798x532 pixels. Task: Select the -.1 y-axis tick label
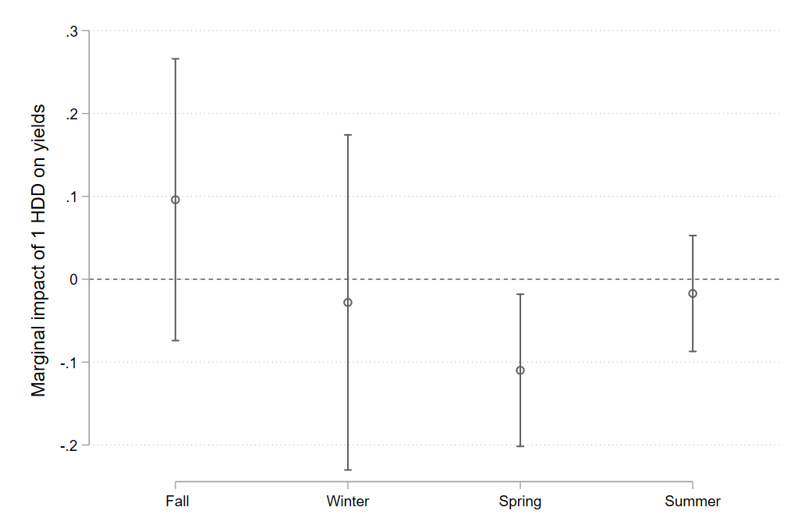[71, 362]
